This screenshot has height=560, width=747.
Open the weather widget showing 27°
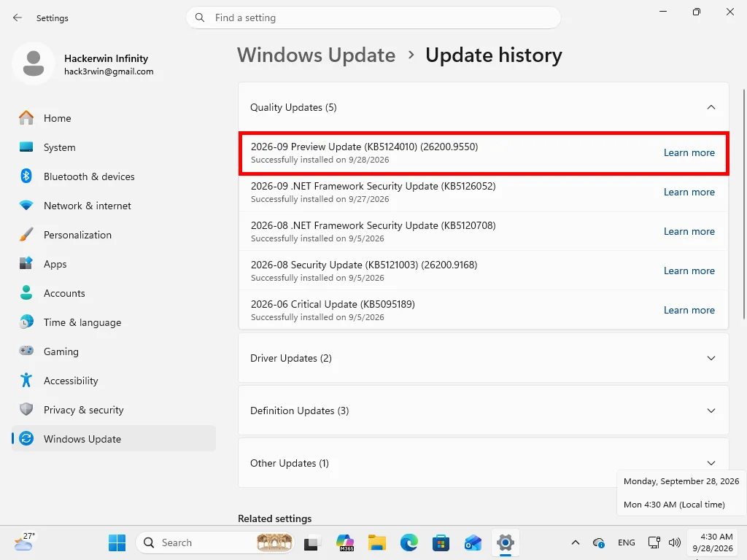[24, 542]
